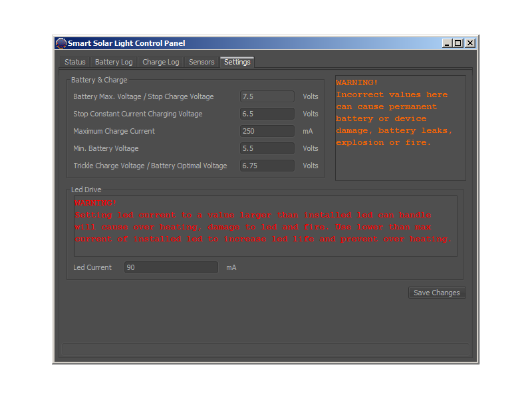The height and width of the screenshot is (399, 532).
Task: Click the 'Battery & Charge' group title
Action: [x=99, y=80]
